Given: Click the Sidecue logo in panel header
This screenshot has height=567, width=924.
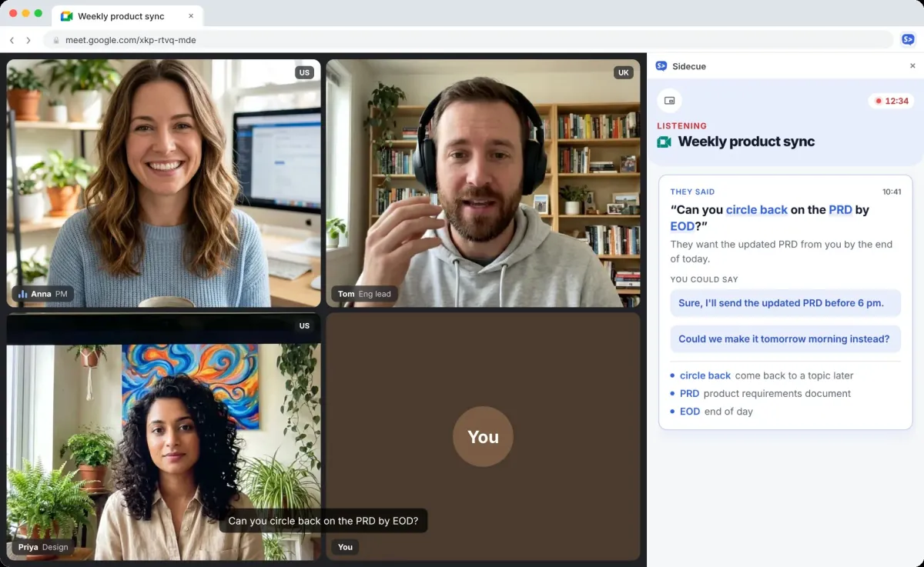Looking at the screenshot, I should coord(661,66).
